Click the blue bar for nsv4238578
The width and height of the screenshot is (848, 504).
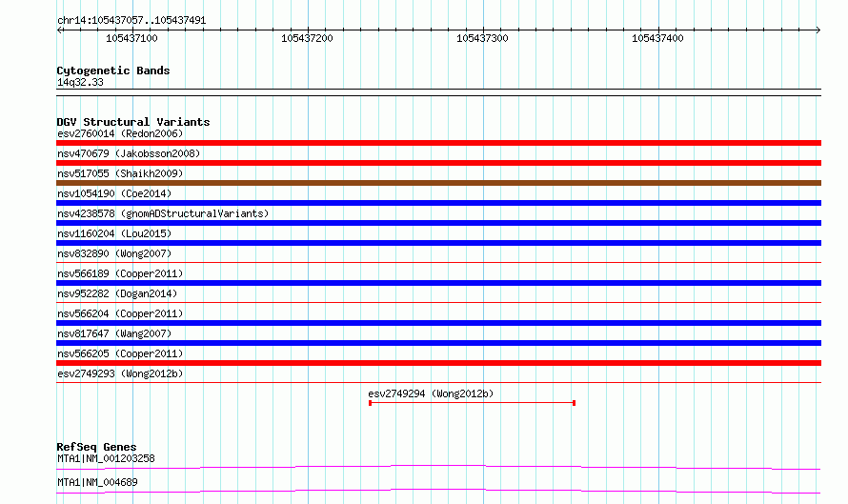(438, 223)
